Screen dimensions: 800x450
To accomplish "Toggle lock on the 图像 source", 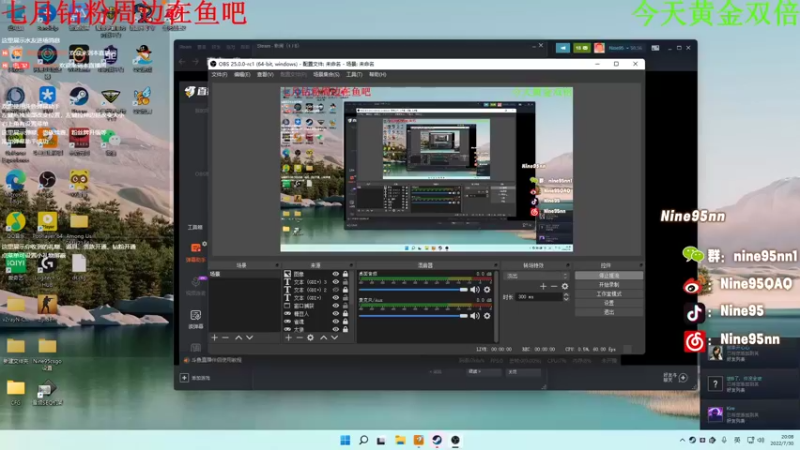I will [345, 274].
